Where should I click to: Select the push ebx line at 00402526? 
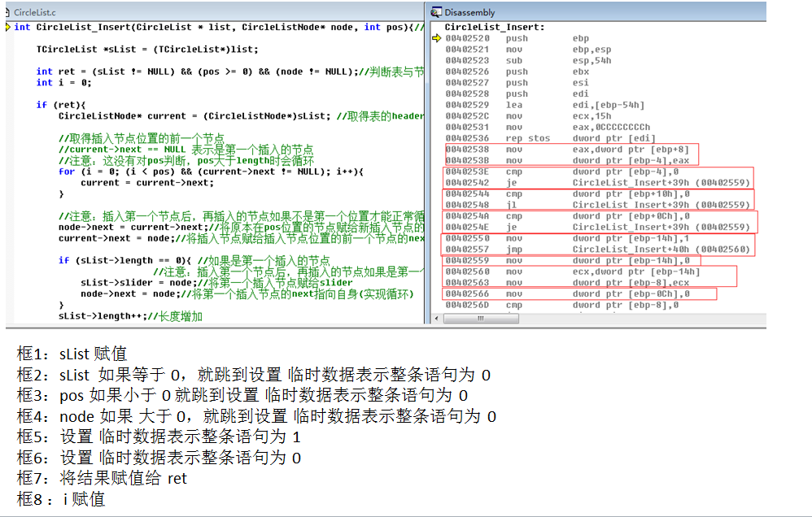[517, 72]
